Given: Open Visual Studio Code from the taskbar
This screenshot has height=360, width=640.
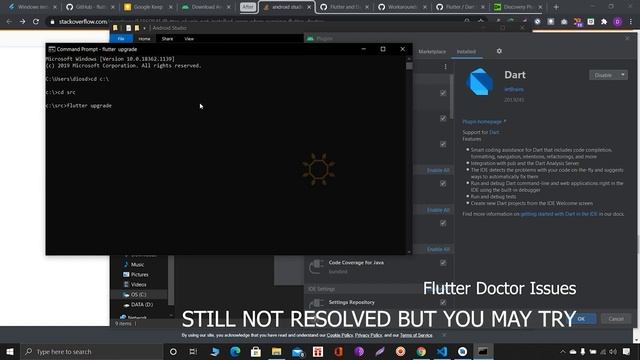Looking at the screenshot, I should [x=442, y=351].
